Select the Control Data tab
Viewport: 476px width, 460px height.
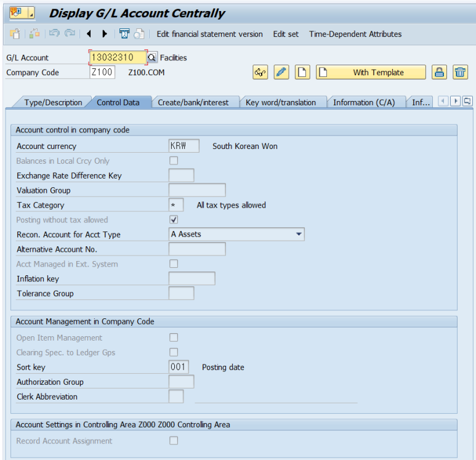118,102
